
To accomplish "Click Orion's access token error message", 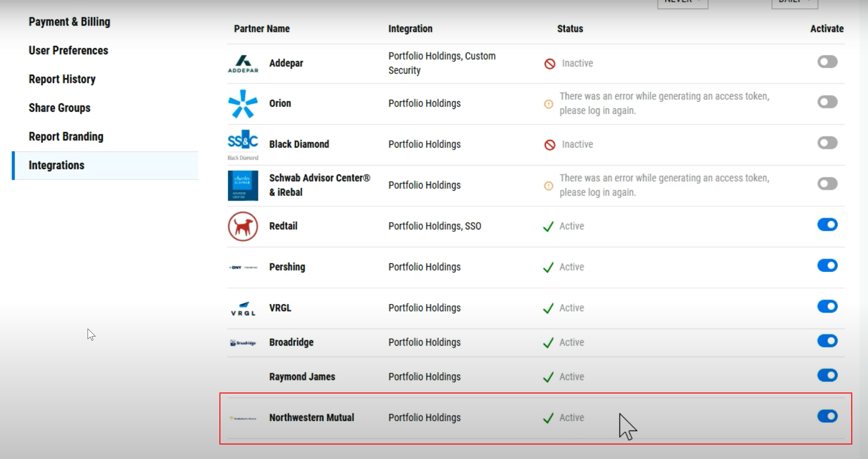I will (664, 104).
